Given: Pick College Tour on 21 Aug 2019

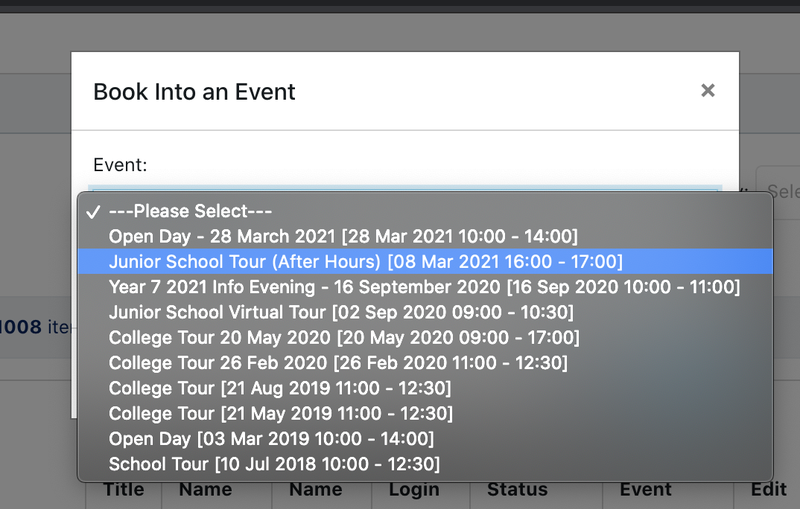Looking at the screenshot, I should (280, 388).
